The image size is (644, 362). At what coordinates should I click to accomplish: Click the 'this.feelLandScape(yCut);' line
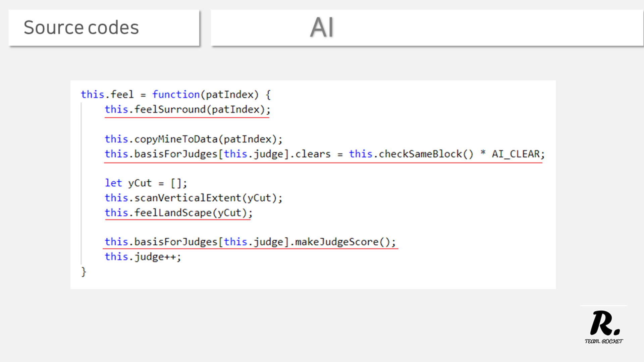(178, 213)
